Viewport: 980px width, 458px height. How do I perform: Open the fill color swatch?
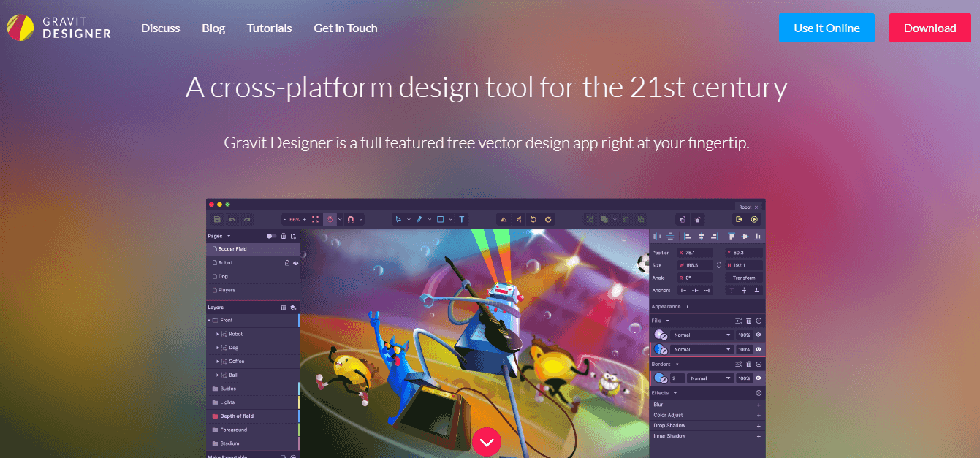point(659,335)
